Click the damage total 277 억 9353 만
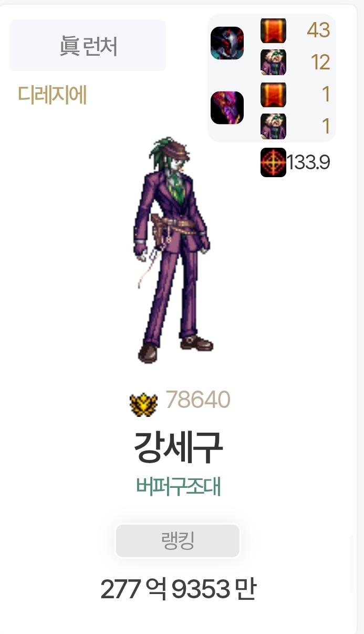The height and width of the screenshot is (634, 364). [178, 590]
